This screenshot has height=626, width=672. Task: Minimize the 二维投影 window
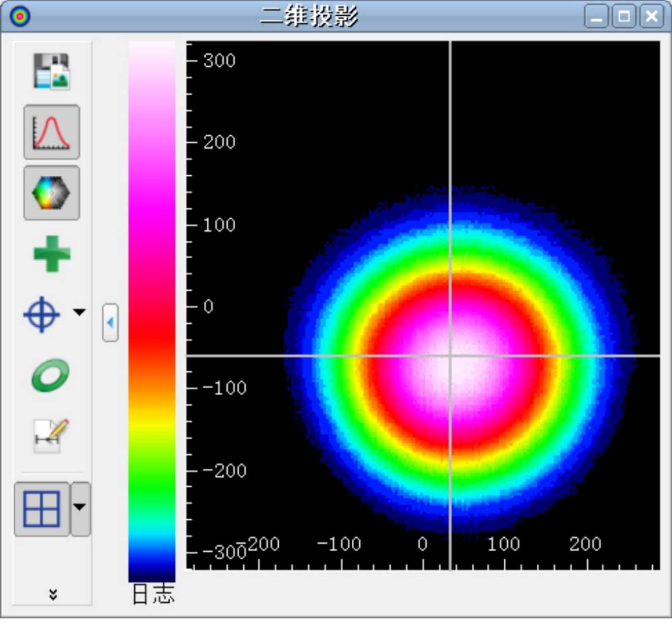tap(596, 17)
